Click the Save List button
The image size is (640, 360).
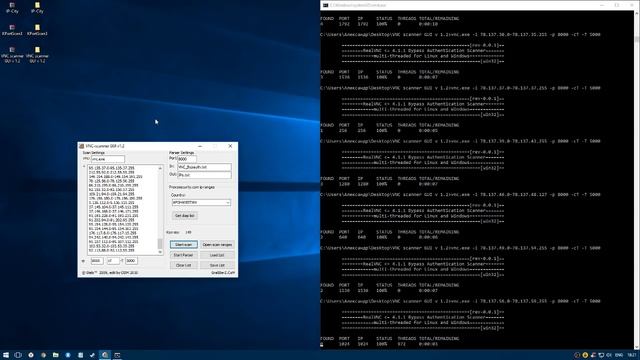coord(217,265)
